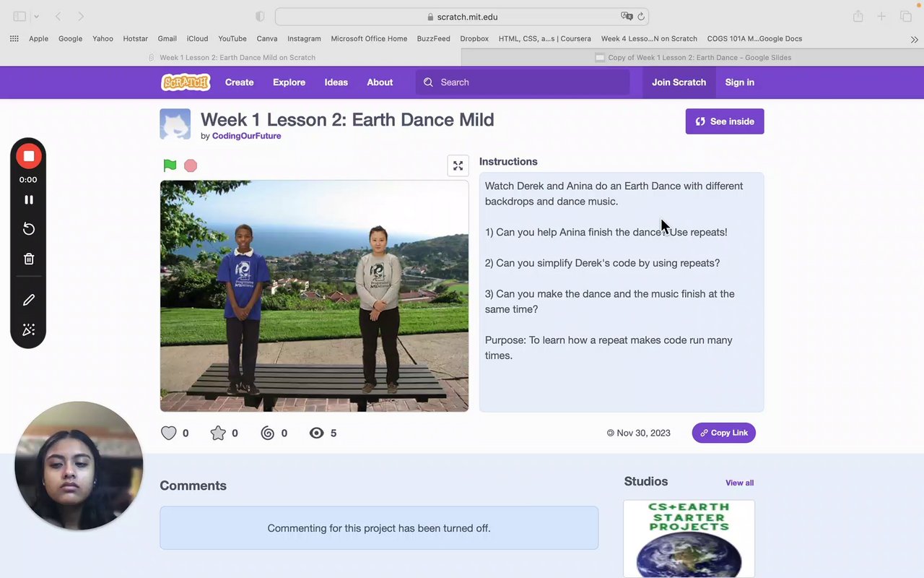This screenshot has width=924, height=578.
Task: Open the Gmail bookmark
Action: click(167, 39)
